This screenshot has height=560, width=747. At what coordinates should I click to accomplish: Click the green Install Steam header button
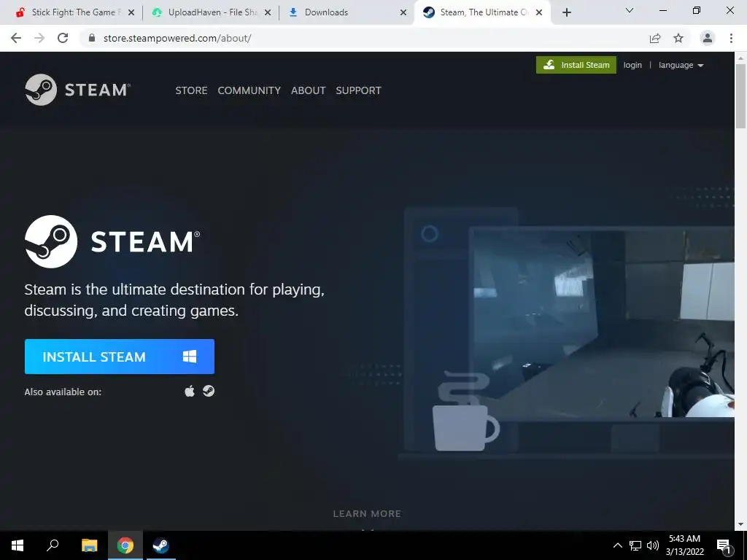[576, 65]
